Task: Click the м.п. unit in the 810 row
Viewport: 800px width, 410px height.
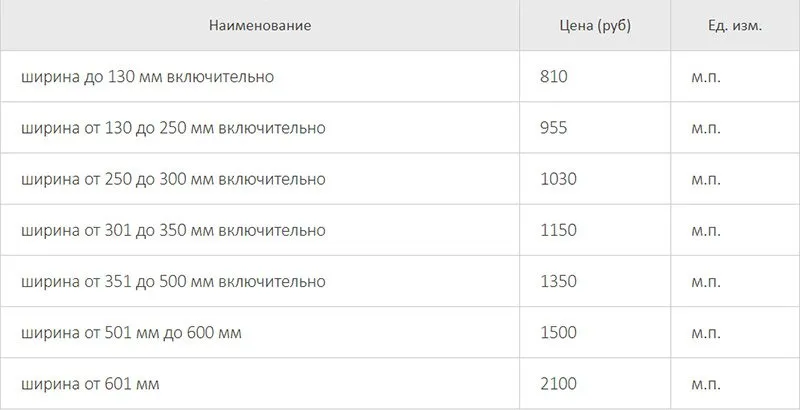Action: pos(706,78)
